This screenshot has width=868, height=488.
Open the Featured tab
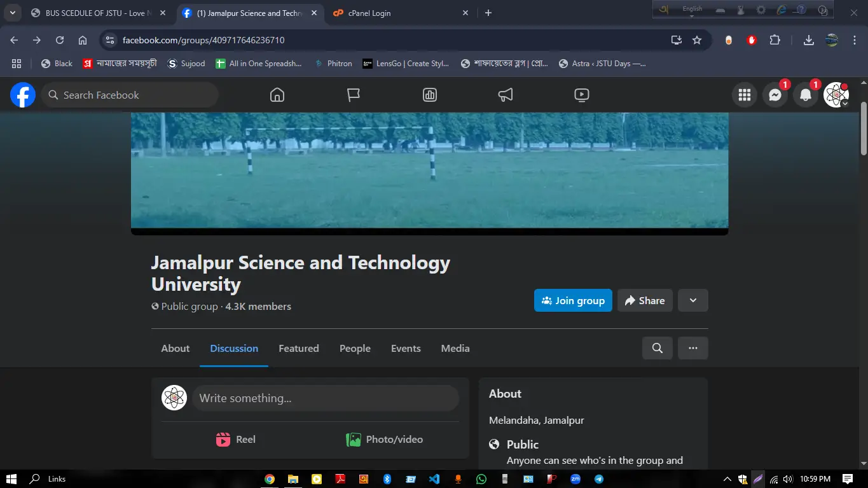[299, 348]
